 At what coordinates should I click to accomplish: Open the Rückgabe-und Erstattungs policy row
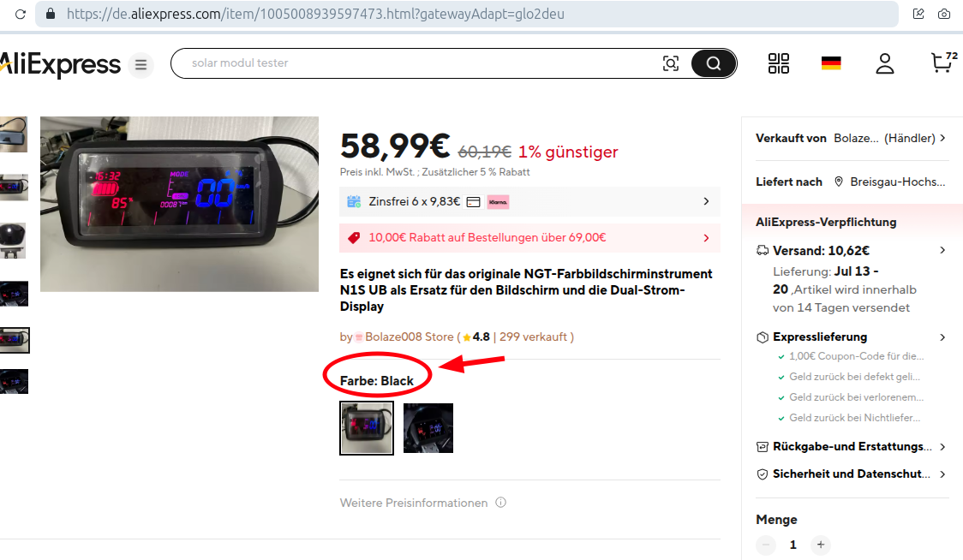tap(852, 446)
